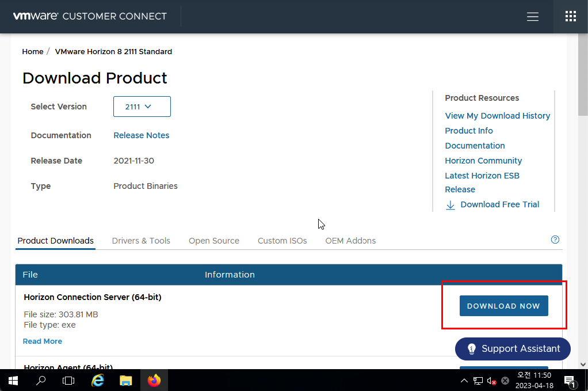Click the VMware Customer Connect logo
Image resolution: width=588 pixels, height=391 pixels.
[x=90, y=16]
